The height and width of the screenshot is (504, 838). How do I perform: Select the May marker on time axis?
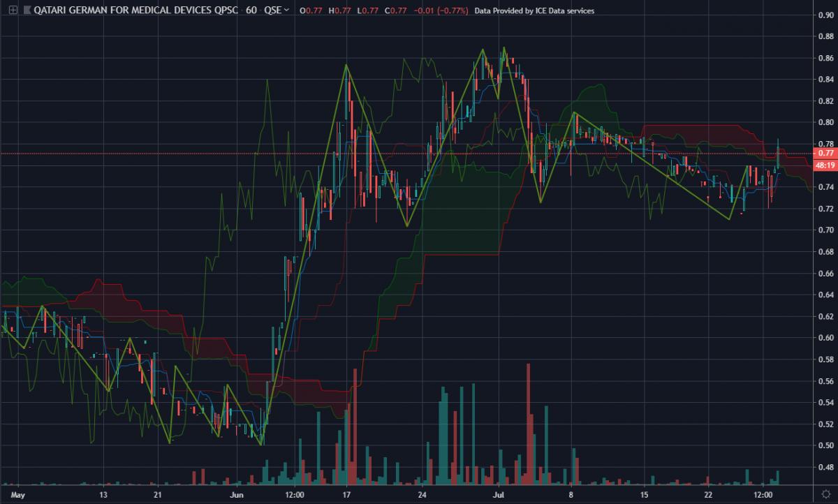18,496
